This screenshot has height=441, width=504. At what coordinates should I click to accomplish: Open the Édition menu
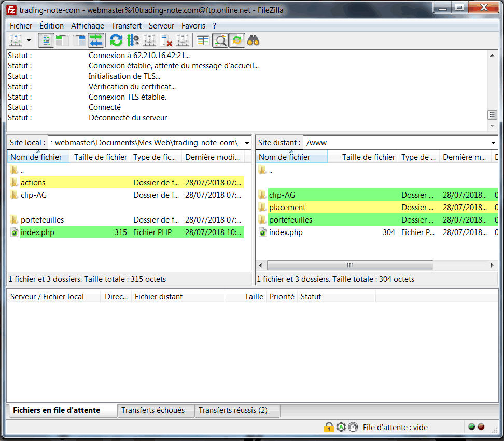(x=51, y=26)
